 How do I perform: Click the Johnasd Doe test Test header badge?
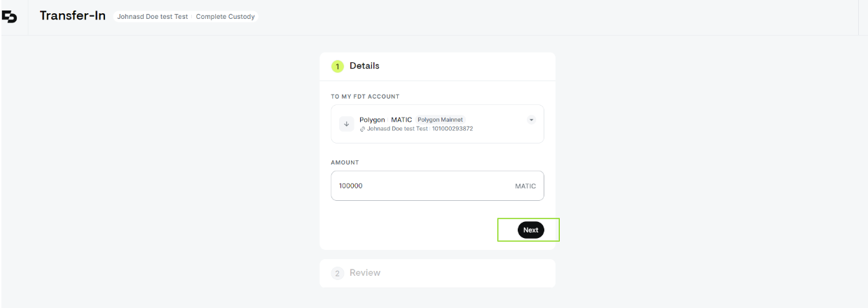pos(153,16)
